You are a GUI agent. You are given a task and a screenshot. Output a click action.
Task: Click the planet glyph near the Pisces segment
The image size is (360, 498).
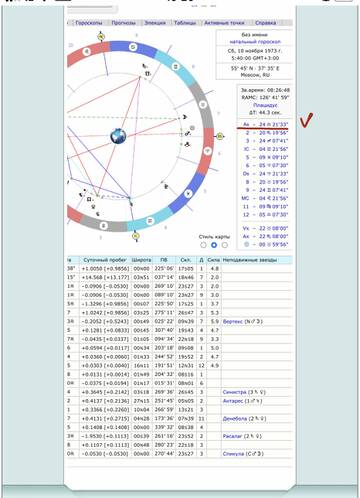[x=166, y=187]
